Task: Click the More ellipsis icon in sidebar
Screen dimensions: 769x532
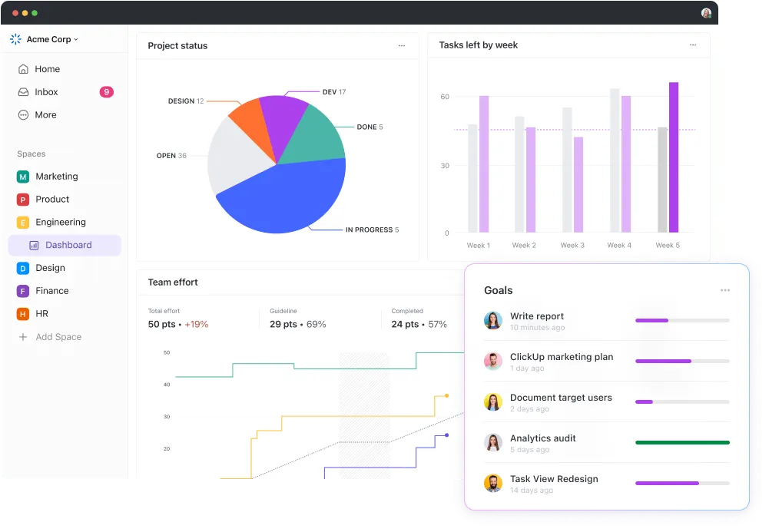Action: [23, 115]
